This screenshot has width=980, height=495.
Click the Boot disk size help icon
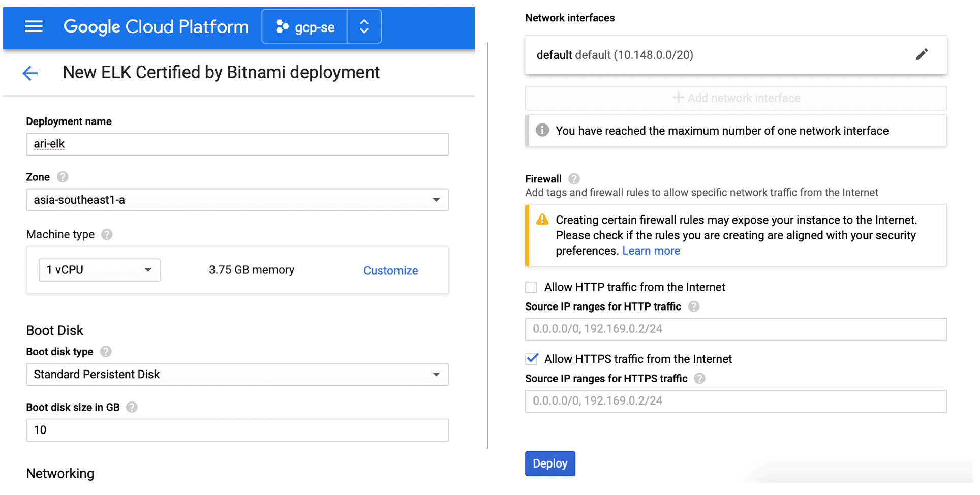coord(132,407)
